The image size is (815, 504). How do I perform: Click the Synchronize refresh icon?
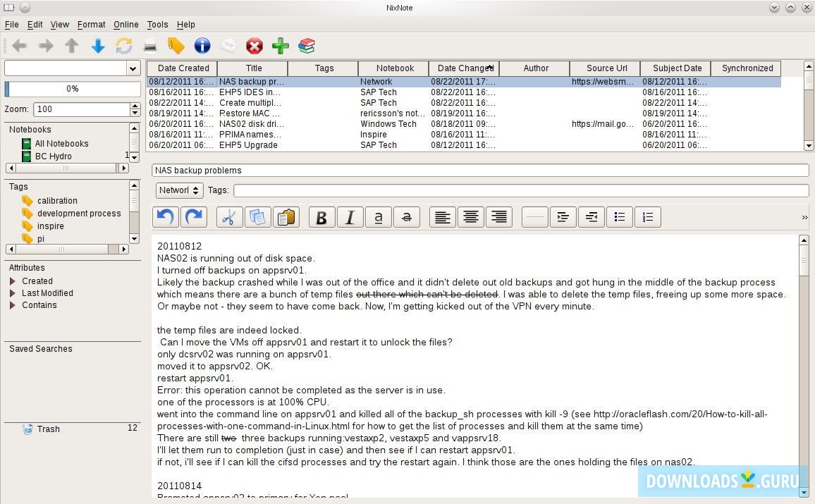pos(125,46)
